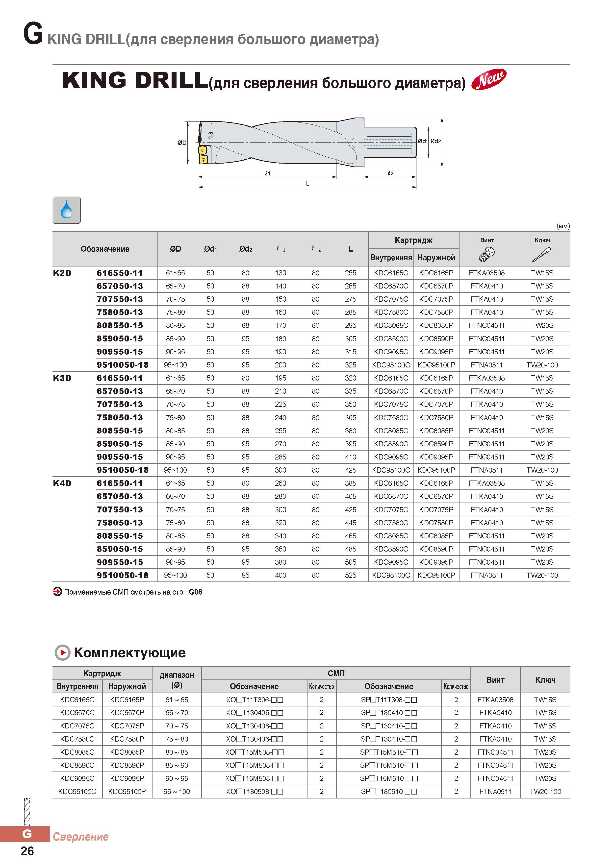Click the СМП column group header
This screenshot has width=614, height=868.
(336, 673)
